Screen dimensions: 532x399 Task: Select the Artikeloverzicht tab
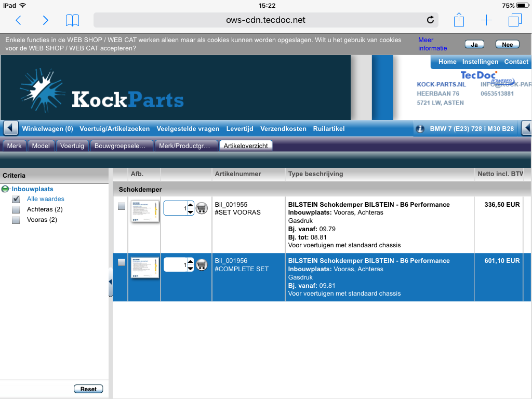click(x=246, y=146)
